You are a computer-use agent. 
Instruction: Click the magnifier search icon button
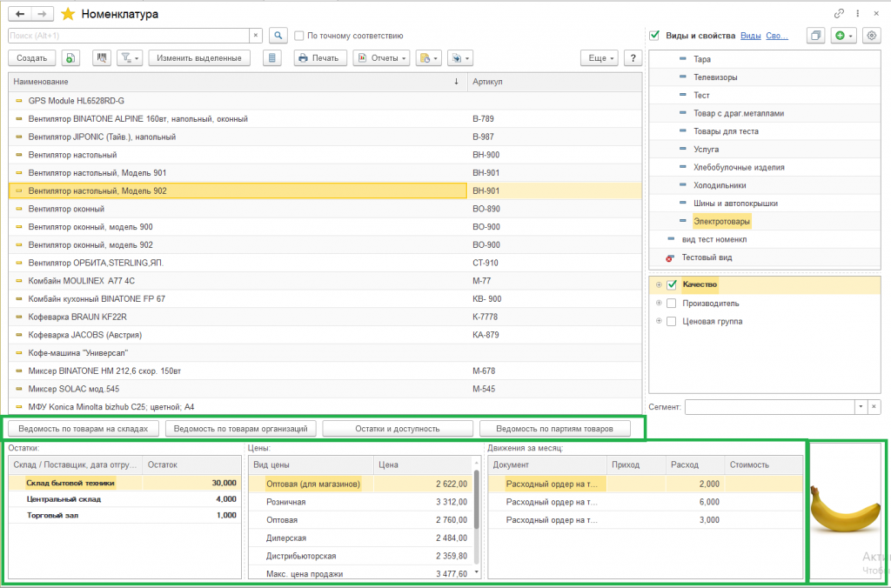[278, 36]
